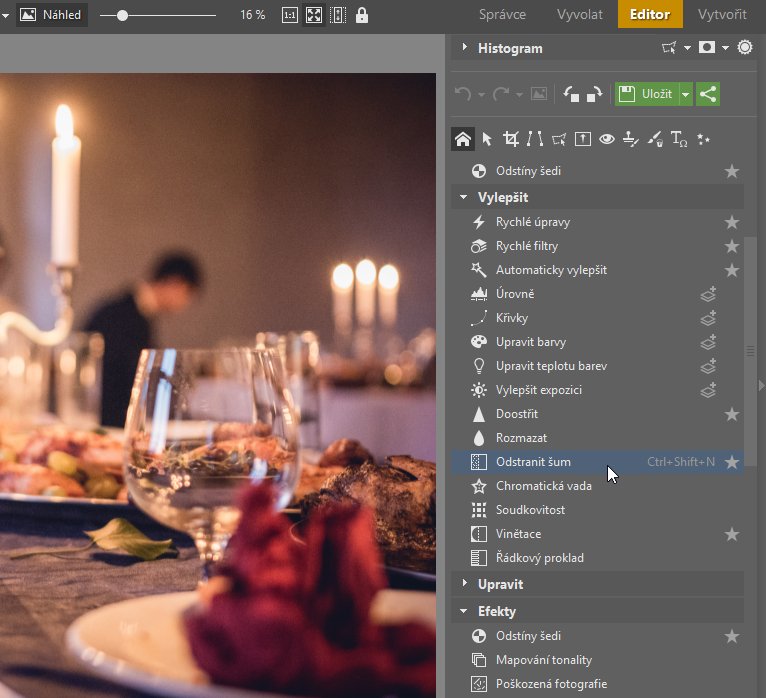Click the tools panel scrollbar

750,351
